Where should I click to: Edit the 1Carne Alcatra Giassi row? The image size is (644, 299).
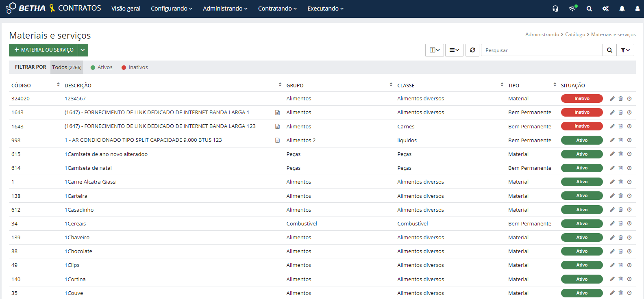point(612,182)
